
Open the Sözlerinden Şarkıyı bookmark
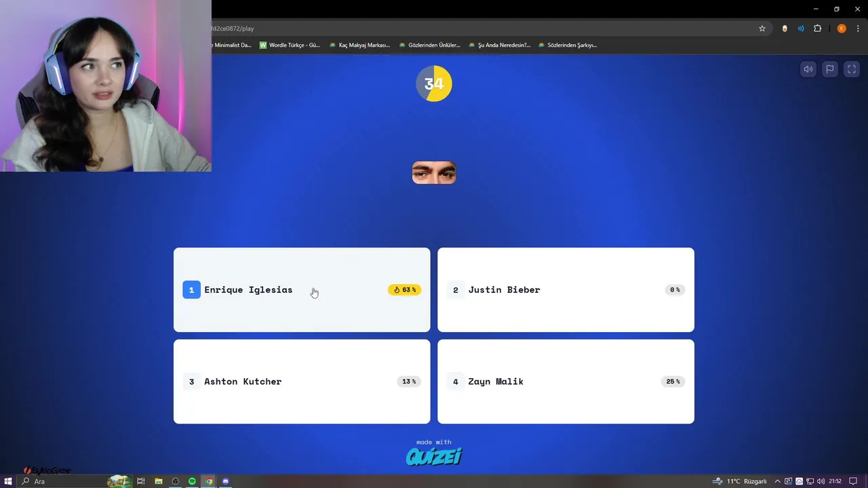pos(568,45)
